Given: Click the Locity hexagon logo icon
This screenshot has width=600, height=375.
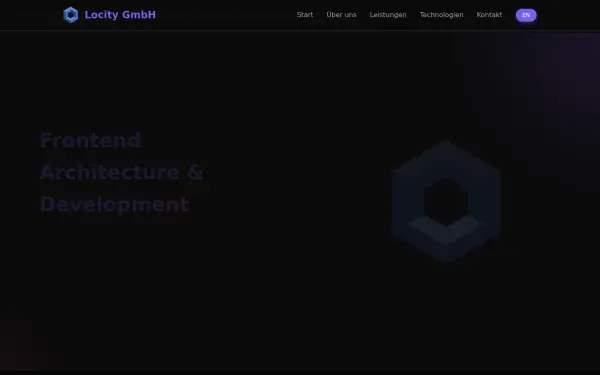Looking at the screenshot, I should coord(70,15).
